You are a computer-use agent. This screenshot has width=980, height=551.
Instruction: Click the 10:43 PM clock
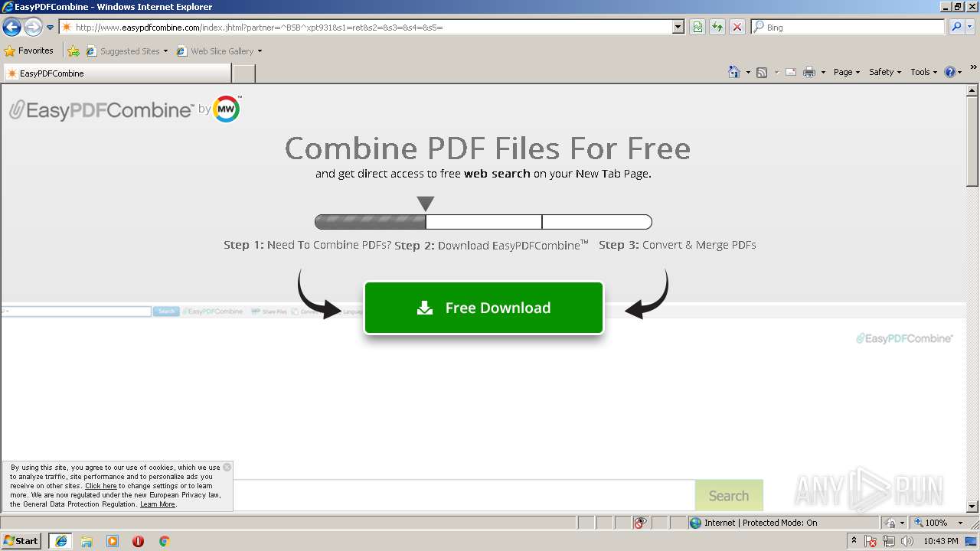pos(941,541)
